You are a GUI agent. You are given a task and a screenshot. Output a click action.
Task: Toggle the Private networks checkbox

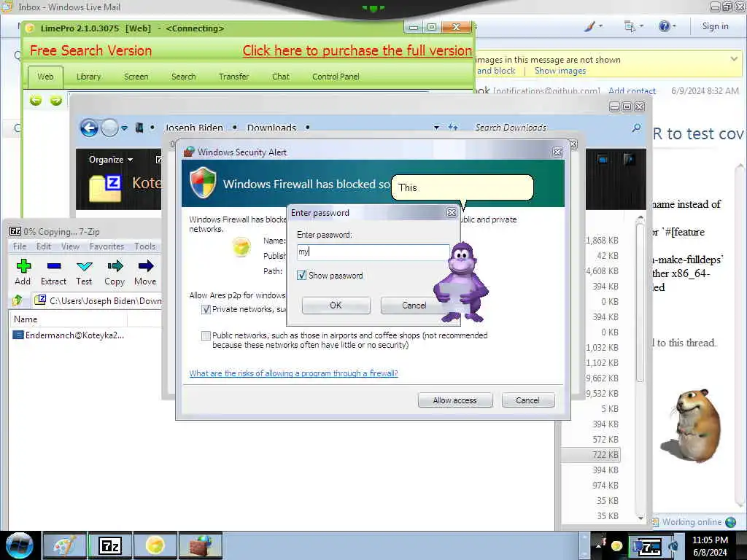pyautogui.click(x=206, y=309)
